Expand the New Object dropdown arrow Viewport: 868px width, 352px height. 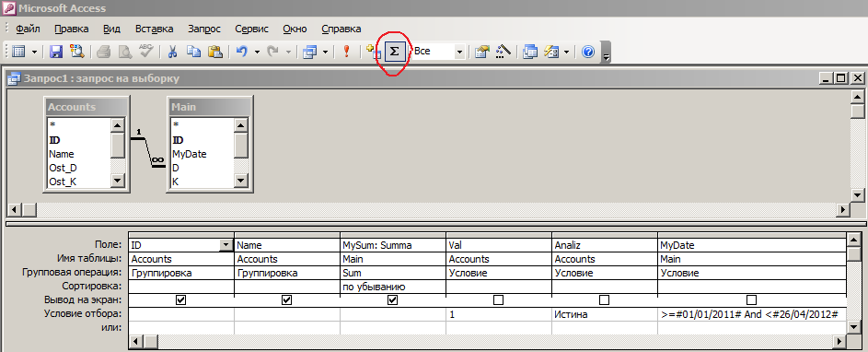pos(567,52)
